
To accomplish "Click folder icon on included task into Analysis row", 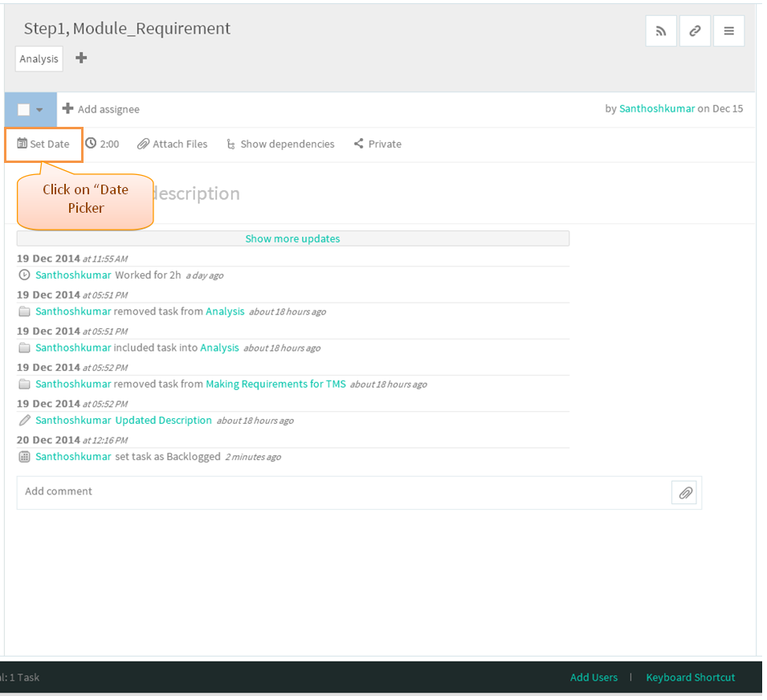I will [x=24, y=348].
